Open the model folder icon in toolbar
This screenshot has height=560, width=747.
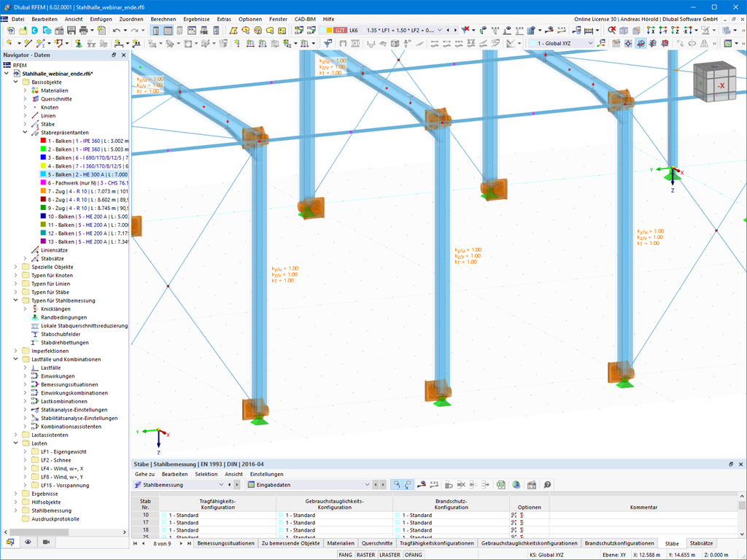pos(23,31)
